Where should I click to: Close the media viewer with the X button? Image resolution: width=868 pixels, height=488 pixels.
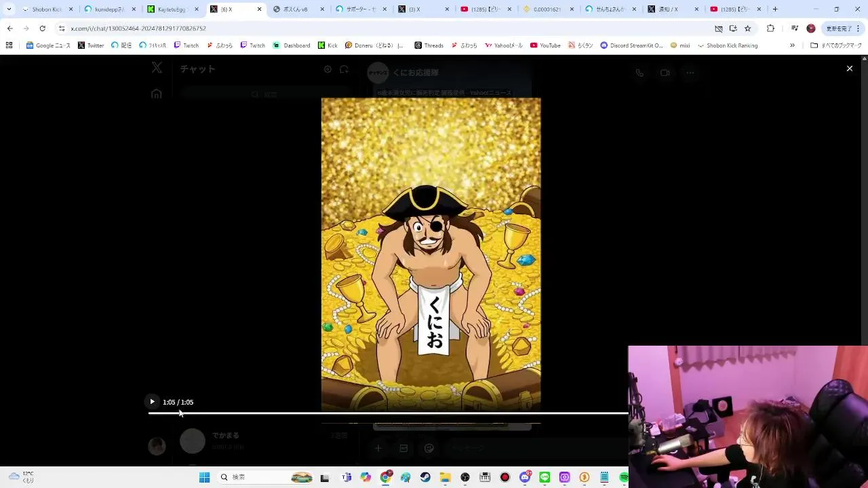(849, 68)
